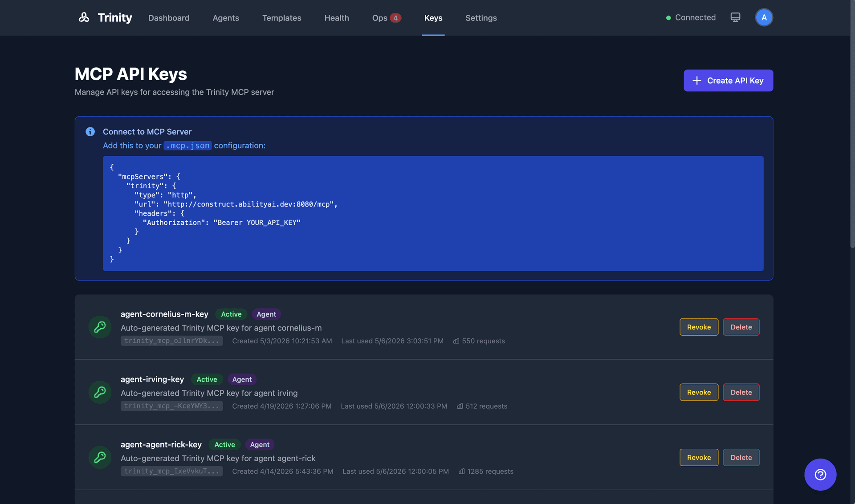Screen dimensions: 855x504
Task: Click the requests chart icon next to 512 requests
Action: tap(460, 406)
